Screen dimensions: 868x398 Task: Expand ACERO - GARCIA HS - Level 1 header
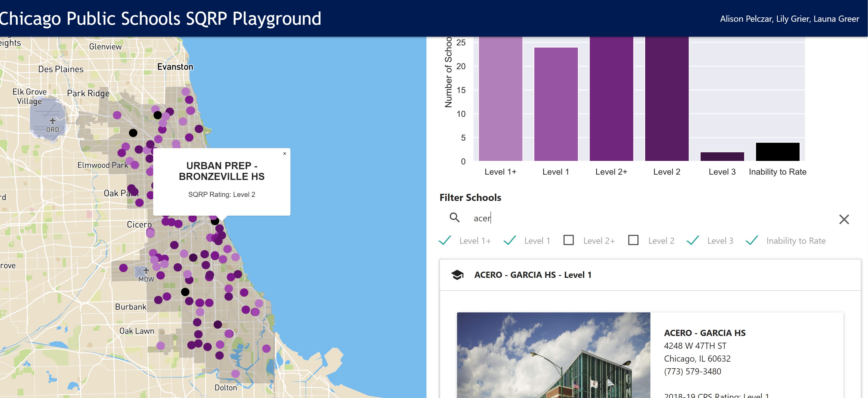click(532, 275)
